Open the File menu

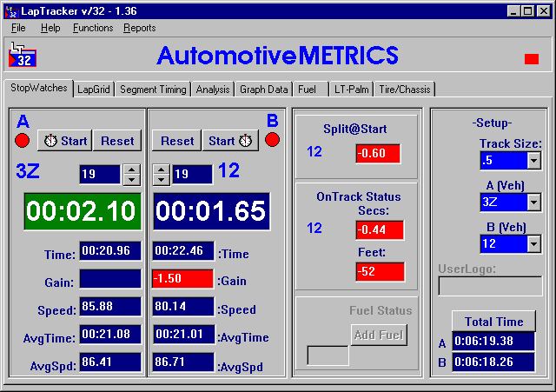point(18,28)
